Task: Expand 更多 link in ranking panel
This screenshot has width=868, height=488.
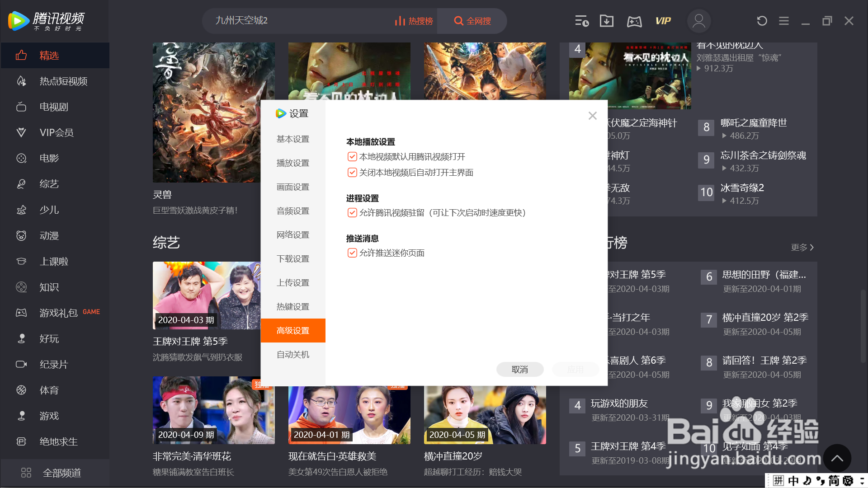Action: (x=802, y=247)
